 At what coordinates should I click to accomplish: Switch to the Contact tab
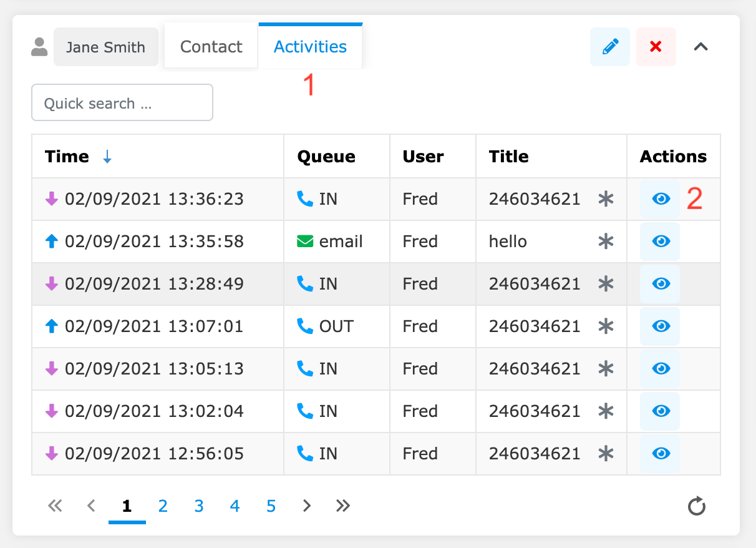click(x=210, y=46)
